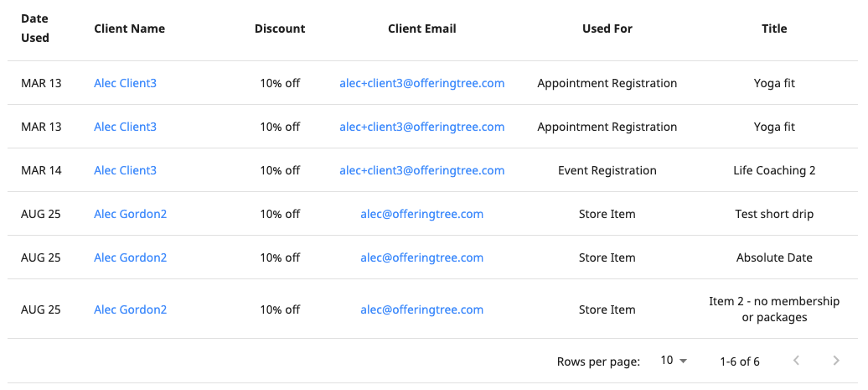This screenshot has width=868, height=390.
Task: Click alec@offeringtree.com on the Absolute Date row
Action: (421, 257)
